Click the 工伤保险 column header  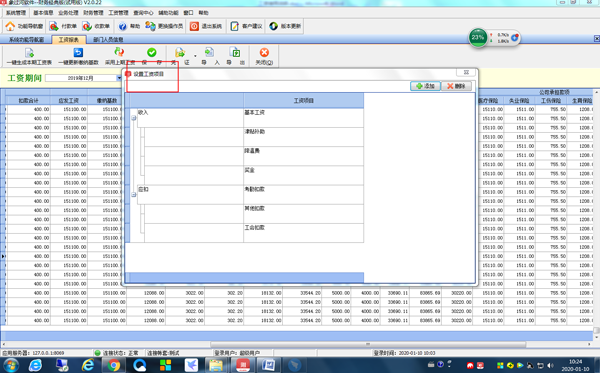(551, 101)
